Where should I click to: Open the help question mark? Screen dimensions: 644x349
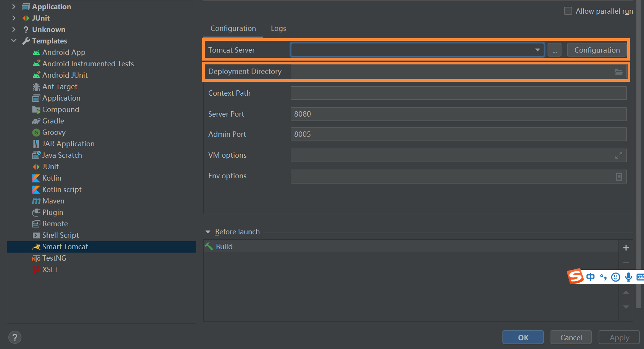coord(15,337)
